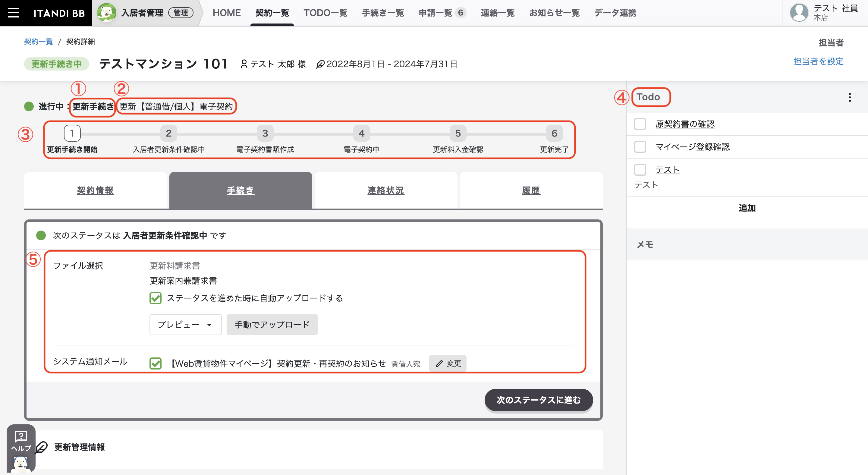Uncheck the システム通知メール checkbox
Screen dimensions: 868x475
click(155, 363)
